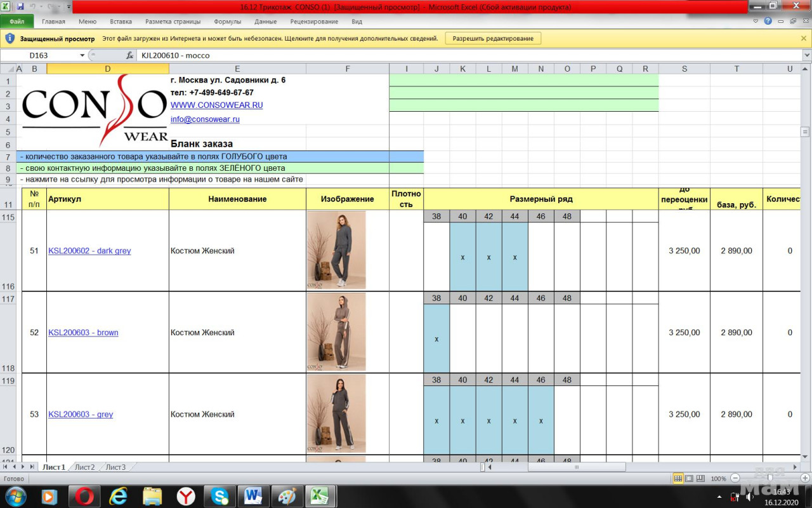This screenshot has height=508, width=812.
Task: Select Normal view icon in the status bar
Action: point(678,478)
